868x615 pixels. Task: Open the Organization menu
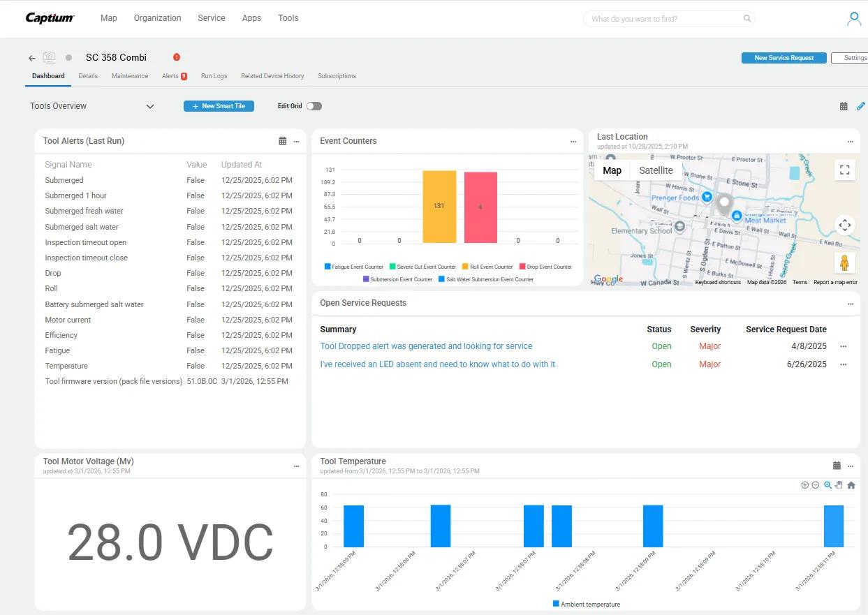157,18
